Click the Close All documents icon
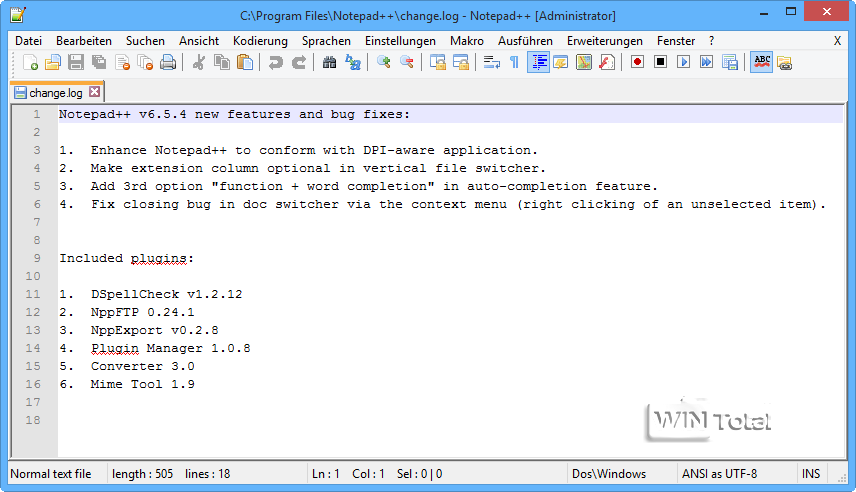Image resolution: width=856 pixels, height=492 pixels. (x=145, y=62)
